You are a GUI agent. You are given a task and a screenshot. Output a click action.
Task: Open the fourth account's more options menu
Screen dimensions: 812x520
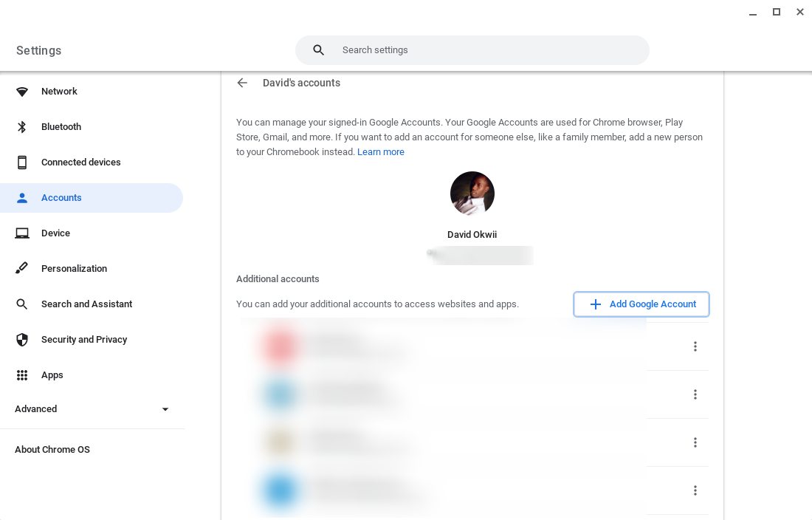[695, 490]
